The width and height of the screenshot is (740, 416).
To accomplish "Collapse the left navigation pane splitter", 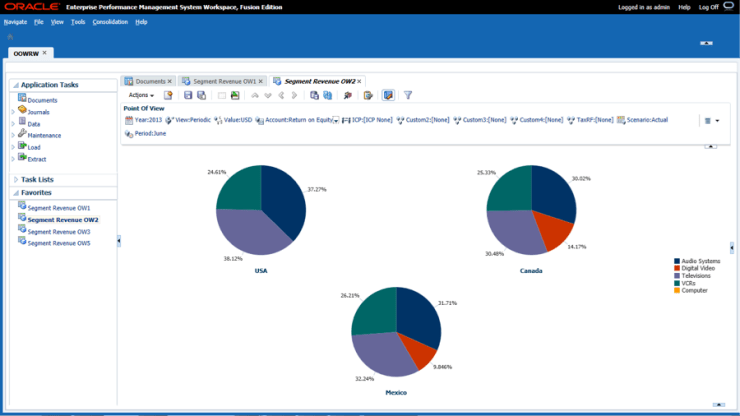I will (x=118, y=240).
